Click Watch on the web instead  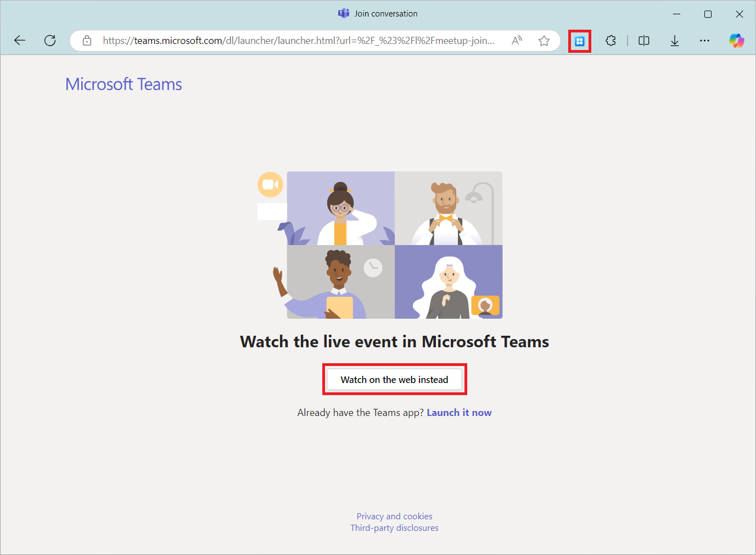395,380
